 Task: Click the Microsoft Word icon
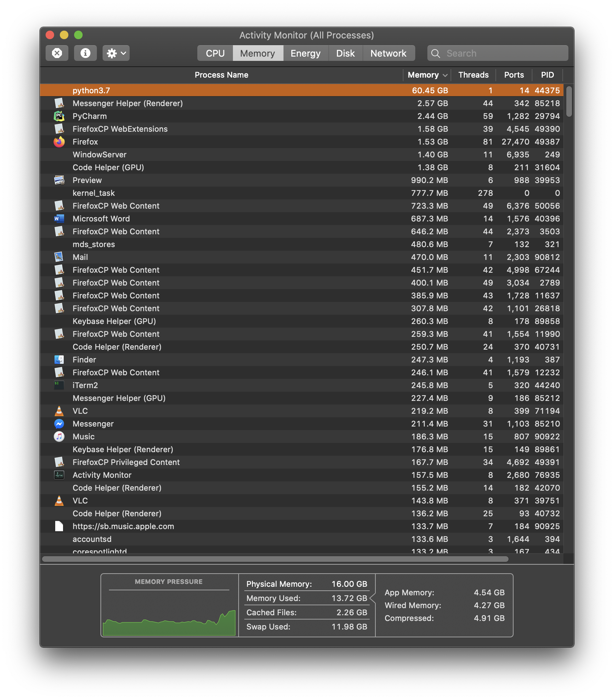tap(59, 219)
